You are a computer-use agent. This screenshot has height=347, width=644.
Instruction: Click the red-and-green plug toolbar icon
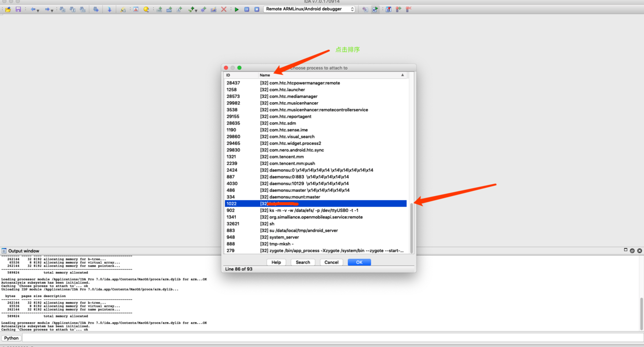(x=398, y=9)
